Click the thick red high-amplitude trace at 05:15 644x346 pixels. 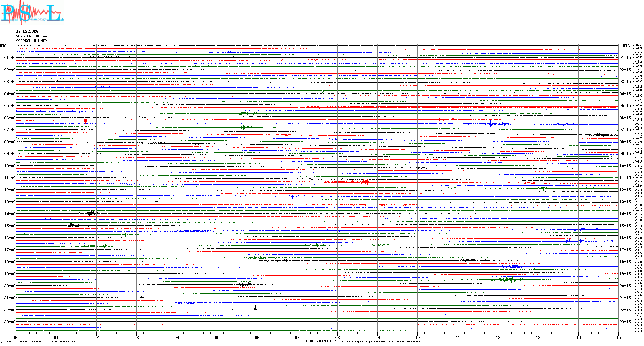(x=449, y=107)
